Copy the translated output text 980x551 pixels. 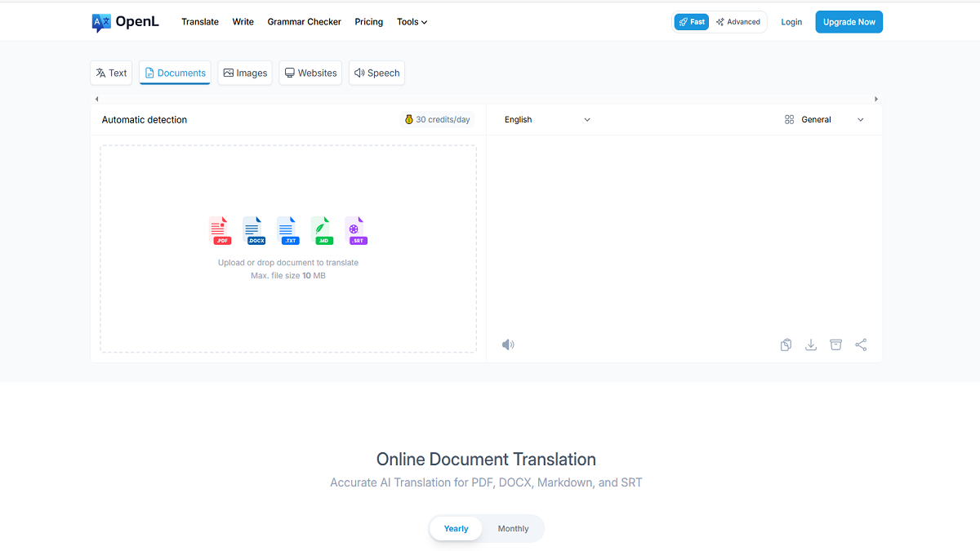tap(786, 344)
